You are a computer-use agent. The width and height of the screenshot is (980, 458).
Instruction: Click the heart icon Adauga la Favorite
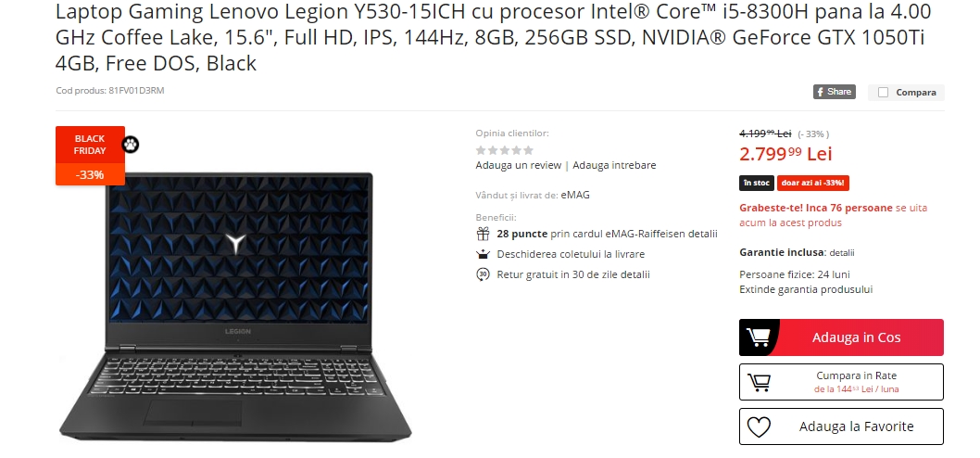(x=759, y=426)
